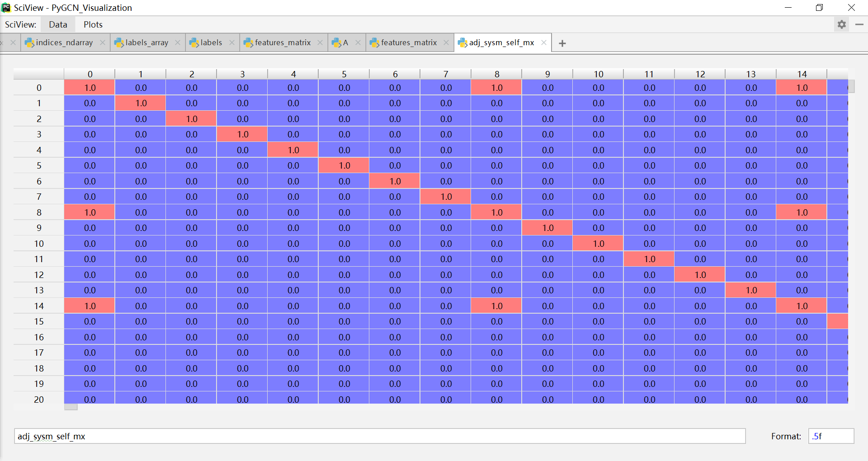Click the Python icon on the adj_sysm_self_mx tab

pyautogui.click(x=463, y=42)
